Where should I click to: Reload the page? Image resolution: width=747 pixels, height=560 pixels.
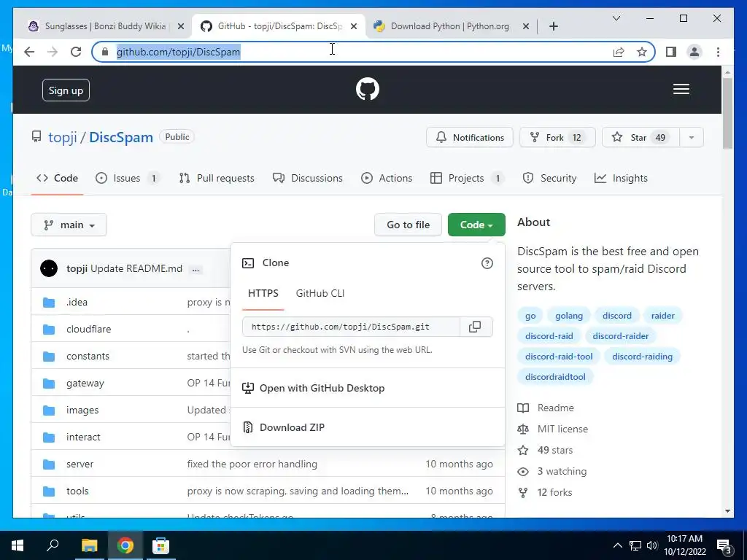(76, 52)
